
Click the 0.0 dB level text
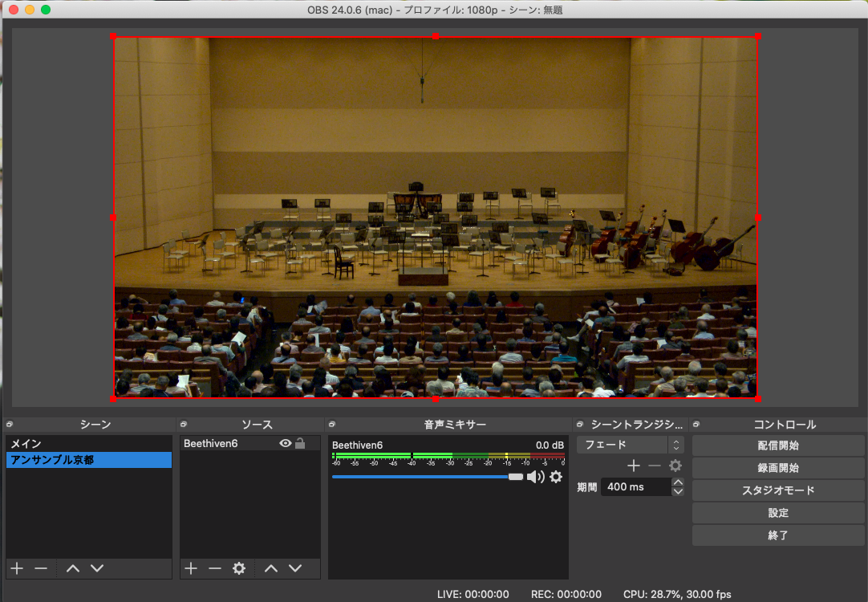click(x=550, y=445)
